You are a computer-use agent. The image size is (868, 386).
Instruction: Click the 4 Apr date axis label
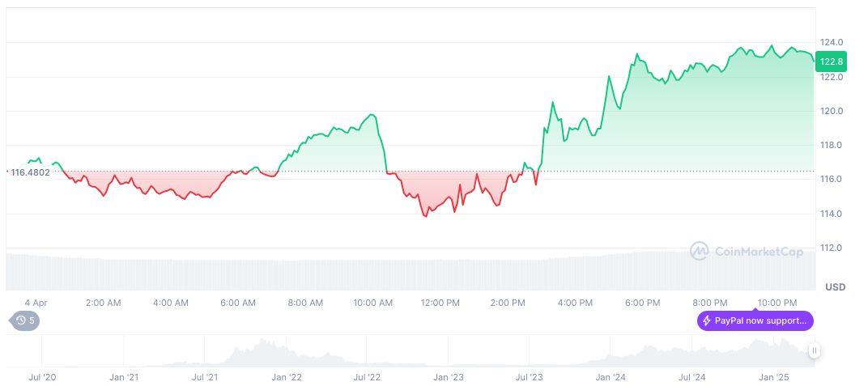pos(36,303)
